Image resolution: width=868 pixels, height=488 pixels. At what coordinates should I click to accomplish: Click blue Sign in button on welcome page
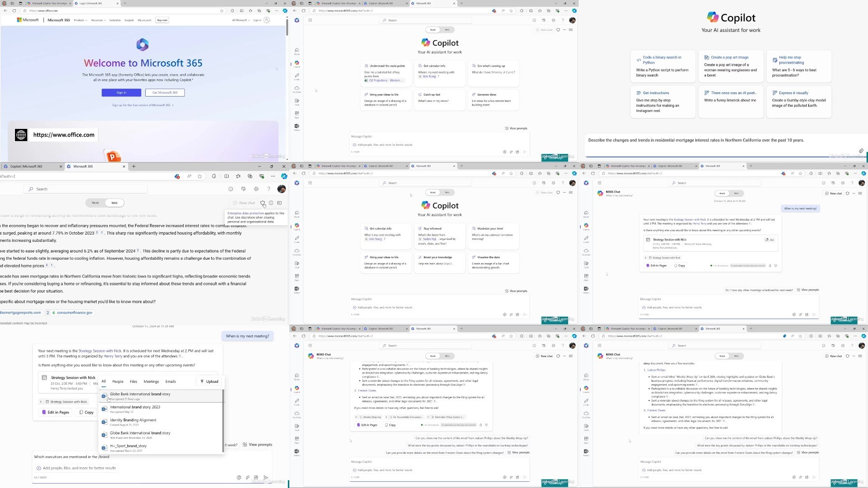(122, 93)
